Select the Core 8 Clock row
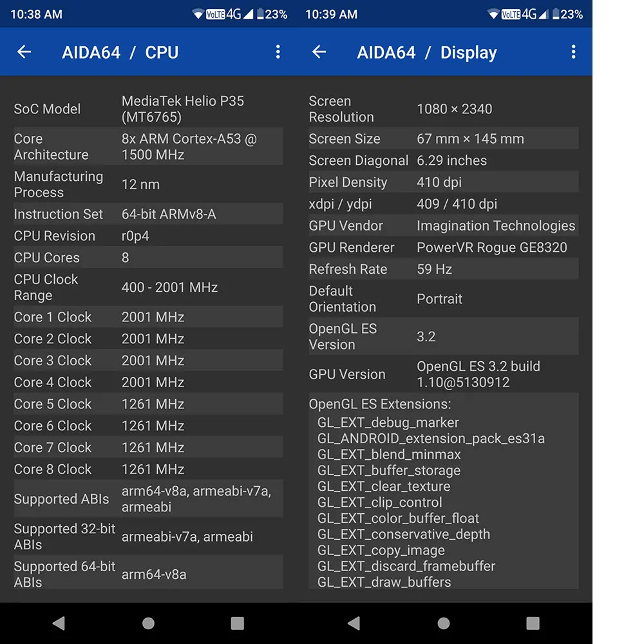The width and height of the screenshot is (644, 644). coord(148,469)
